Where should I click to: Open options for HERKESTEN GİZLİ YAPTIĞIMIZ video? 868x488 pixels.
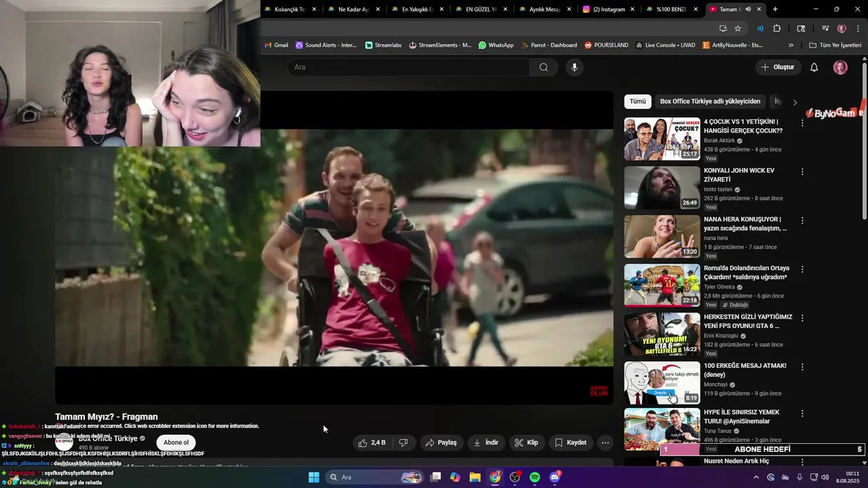tap(802, 319)
